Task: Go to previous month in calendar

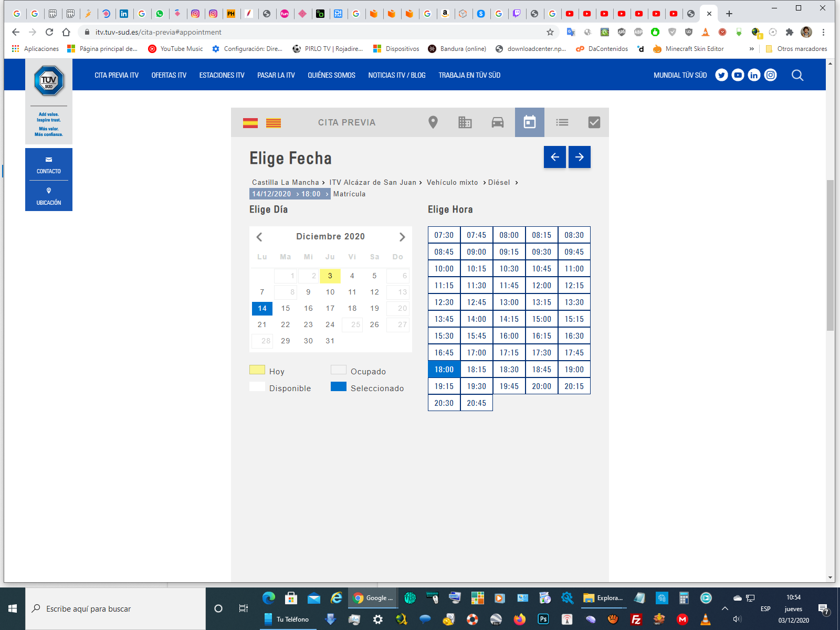Action: coord(259,237)
